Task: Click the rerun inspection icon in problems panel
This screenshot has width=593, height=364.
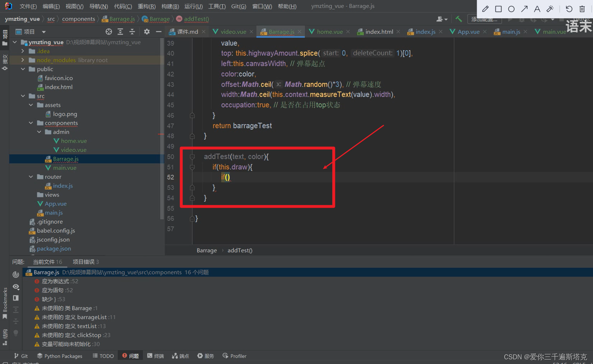Action: 16,274
